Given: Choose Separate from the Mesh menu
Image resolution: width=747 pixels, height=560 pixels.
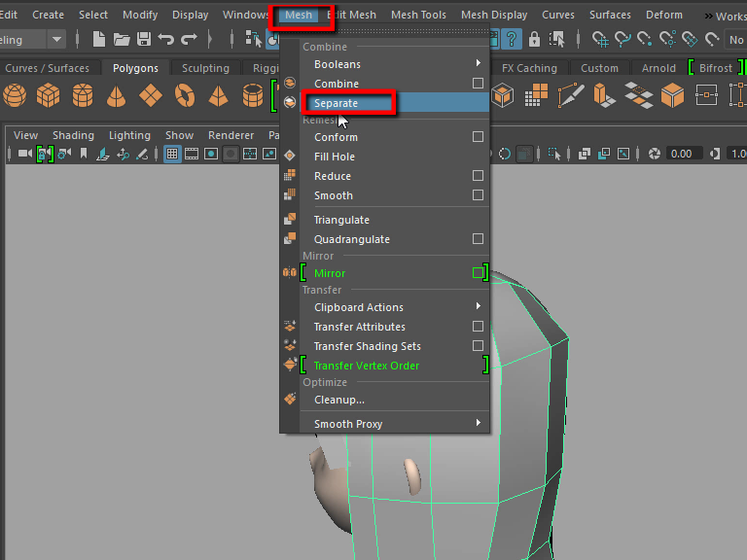Looking at the screenshot, I should tap(336, 103).
